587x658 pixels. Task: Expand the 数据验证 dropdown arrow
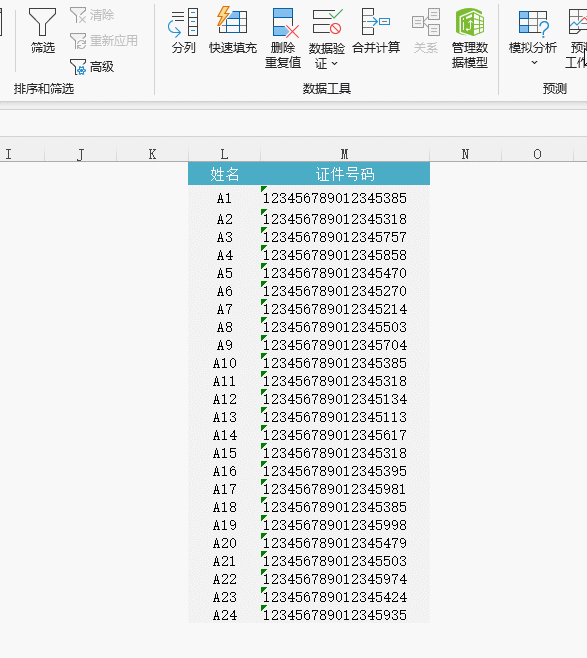(x=334, y=64)
